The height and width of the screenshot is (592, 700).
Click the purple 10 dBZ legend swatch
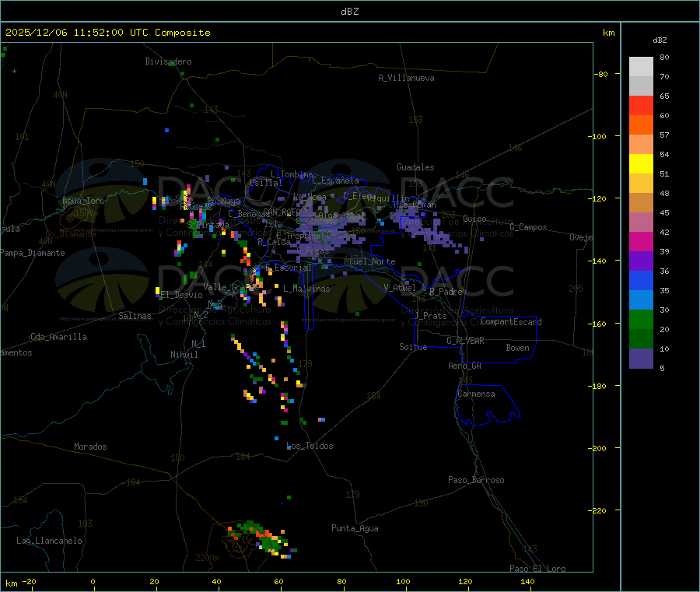click(641, 359)
